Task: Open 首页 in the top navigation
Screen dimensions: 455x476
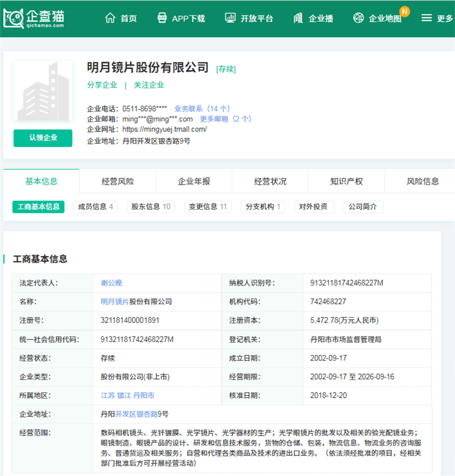Action: [x=129, y=18]
